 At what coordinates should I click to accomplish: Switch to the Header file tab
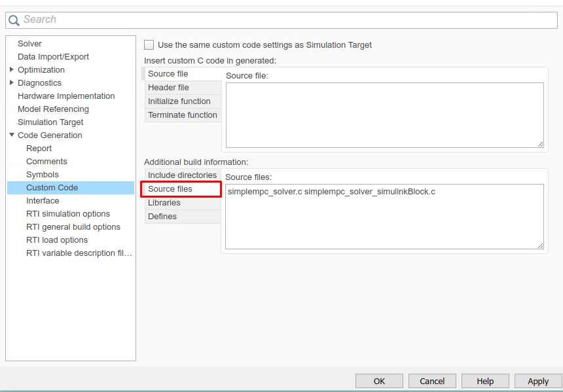(x=168, y=88)
